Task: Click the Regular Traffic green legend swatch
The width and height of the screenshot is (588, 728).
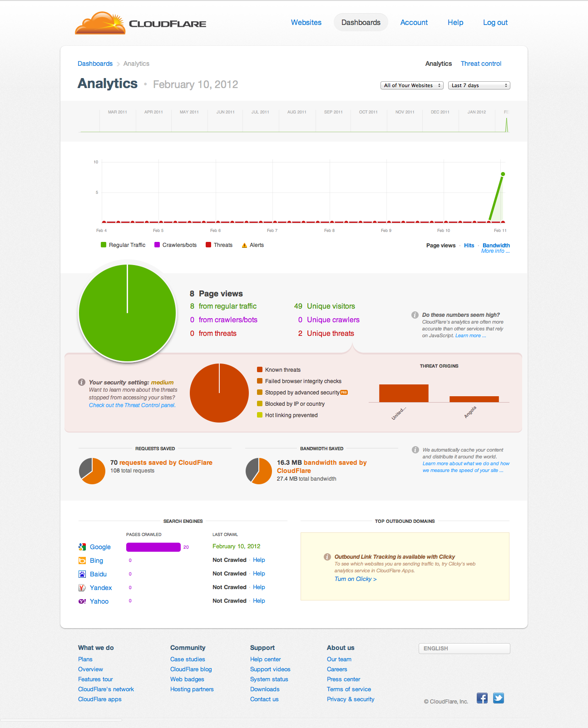Action: [x=104, y=245]
